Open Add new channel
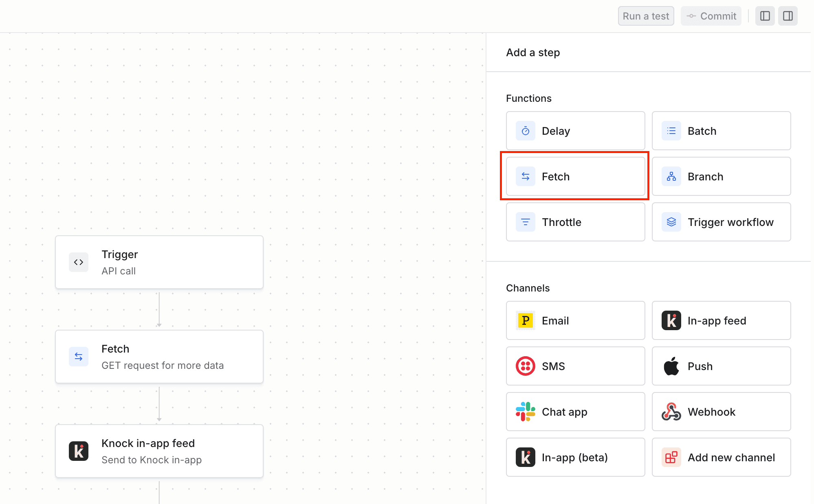 (721, 457)
